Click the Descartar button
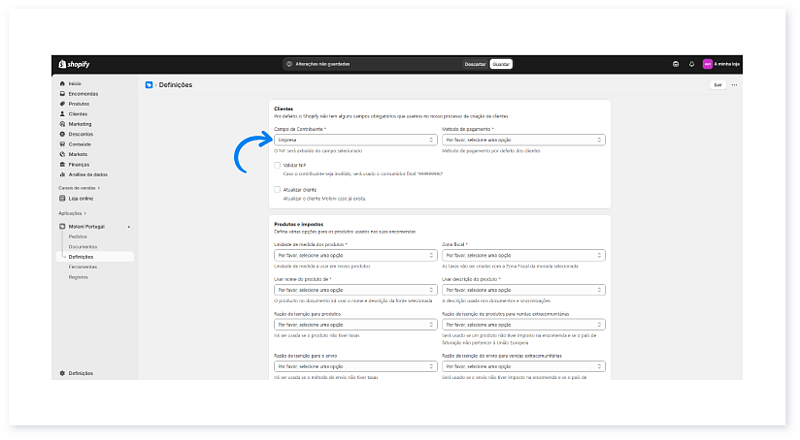This screenshot has width=800, height=440. (475, 64)
